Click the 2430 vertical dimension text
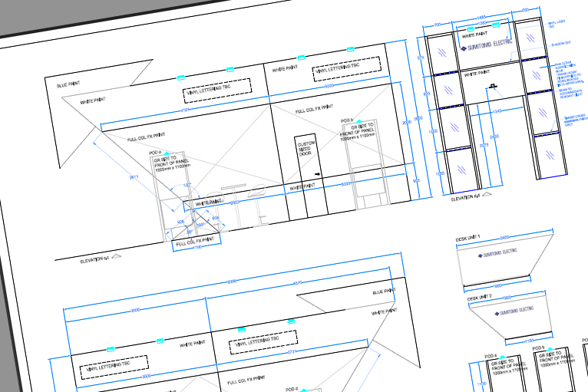588x392 pixels. coord(494,137)
